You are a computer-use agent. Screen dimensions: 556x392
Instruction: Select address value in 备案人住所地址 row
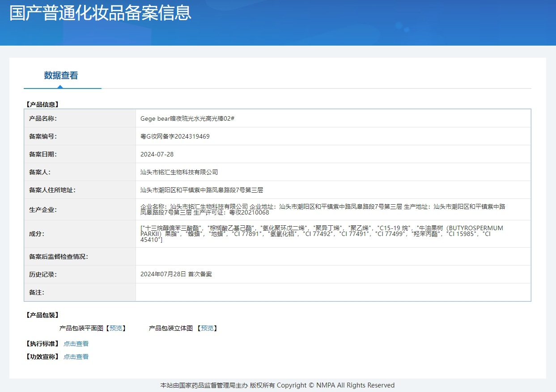pyautogui.click(x=202, y=190)
